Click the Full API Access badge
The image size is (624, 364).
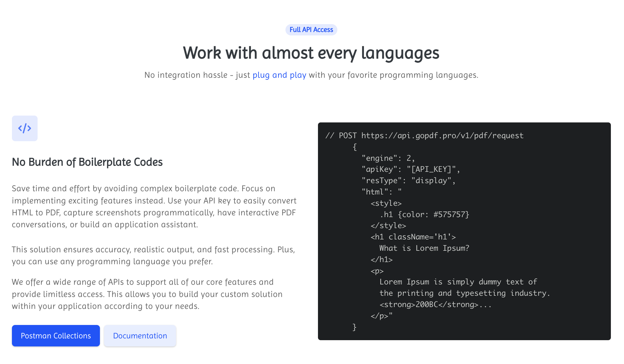coord(311,30)
